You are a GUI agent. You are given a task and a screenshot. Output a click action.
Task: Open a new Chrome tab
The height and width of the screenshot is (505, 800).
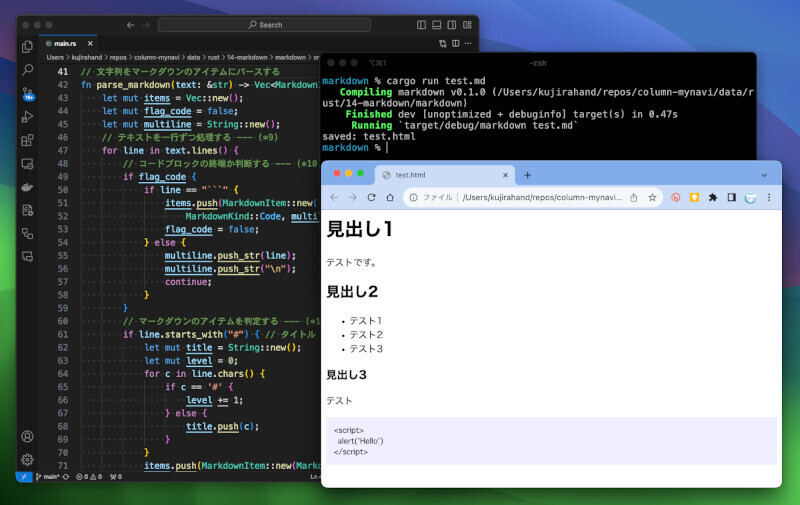coord(528,175)
